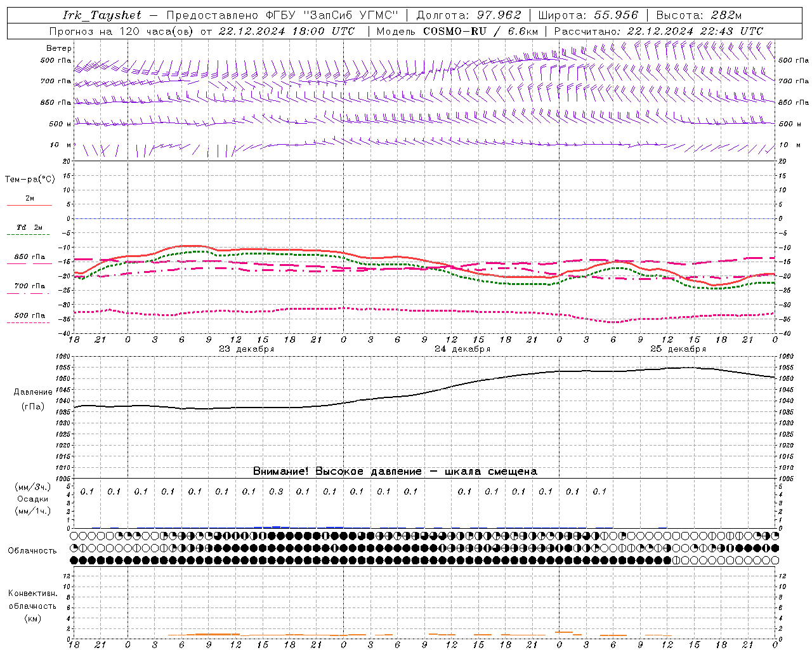This screenshot has height=650, width=812.
Task: Click the 'Высота: 282м' elevation value
Action: click(x=699, y=15)
